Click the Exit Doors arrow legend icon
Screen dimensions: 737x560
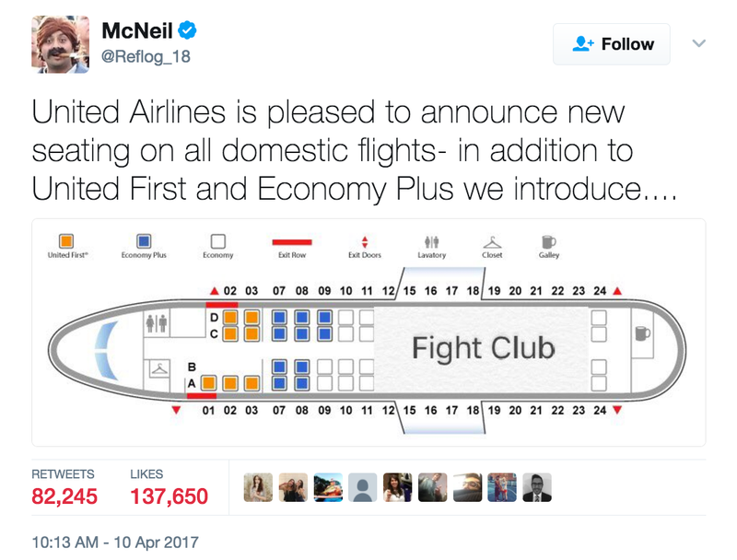click(x=365, y=241)
